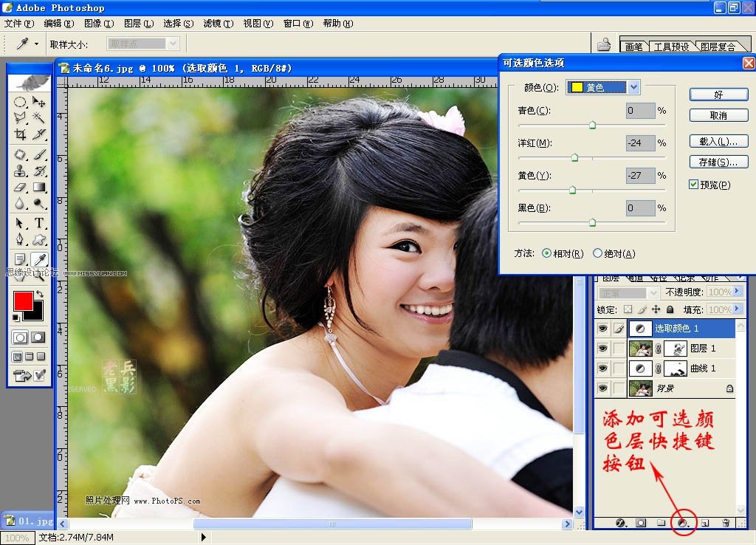Click the adjustment layer icon circled in red

[x=681, y=522]
